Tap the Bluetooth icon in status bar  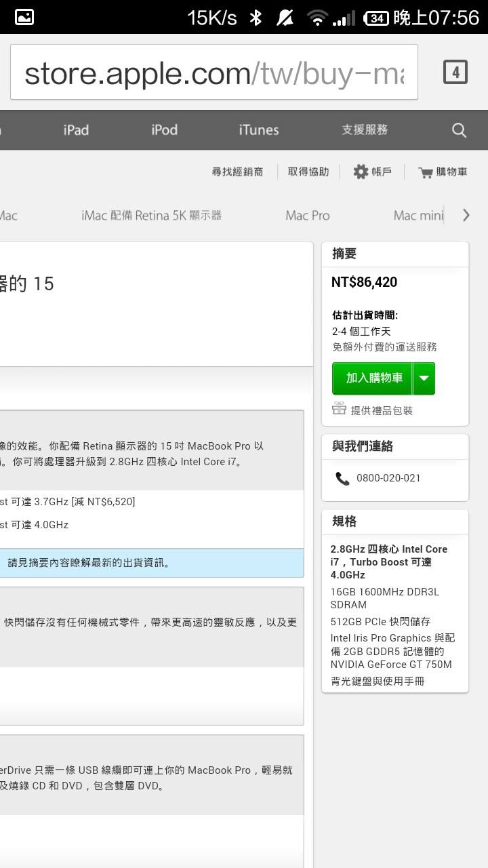pyautogui.click(x=256, y=18)
